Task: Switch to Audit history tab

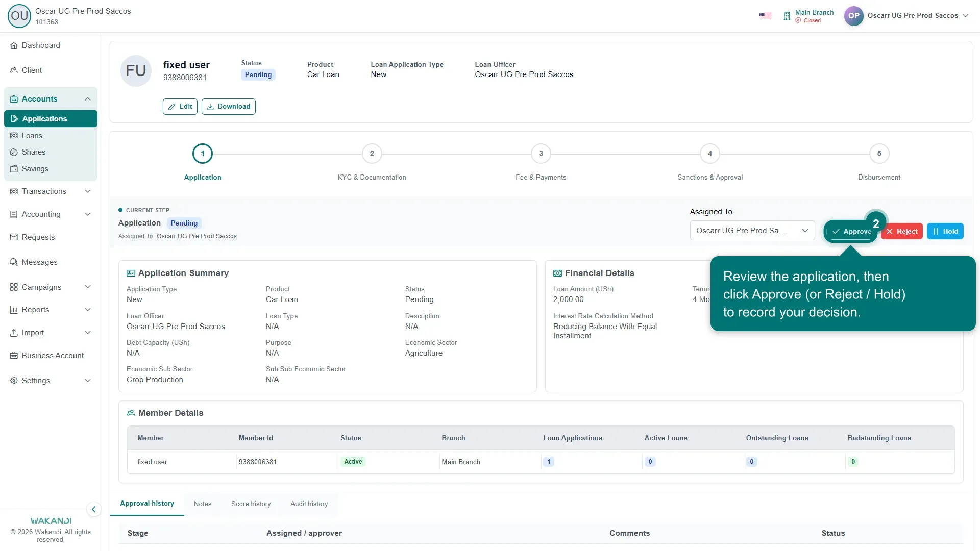Action: coord(309,504)
